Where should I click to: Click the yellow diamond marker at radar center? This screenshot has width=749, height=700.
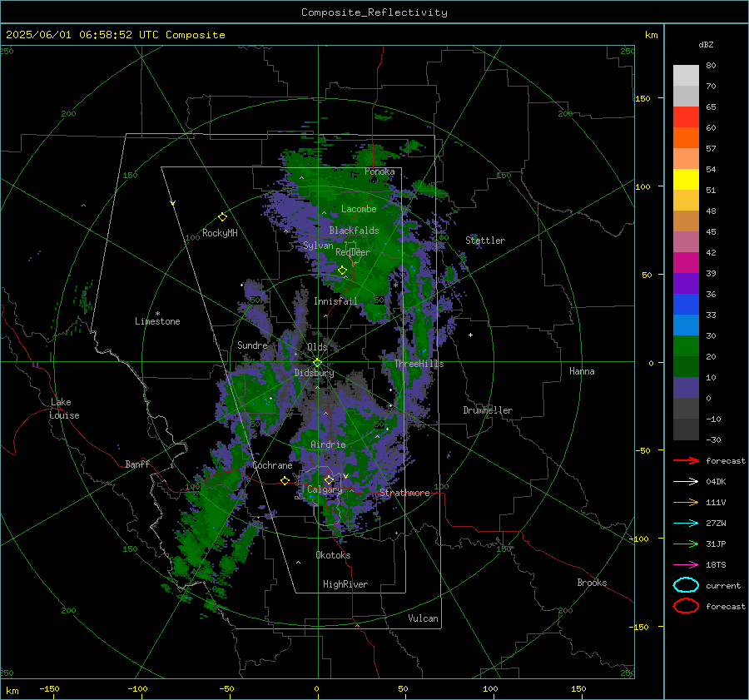click(317, 363)
